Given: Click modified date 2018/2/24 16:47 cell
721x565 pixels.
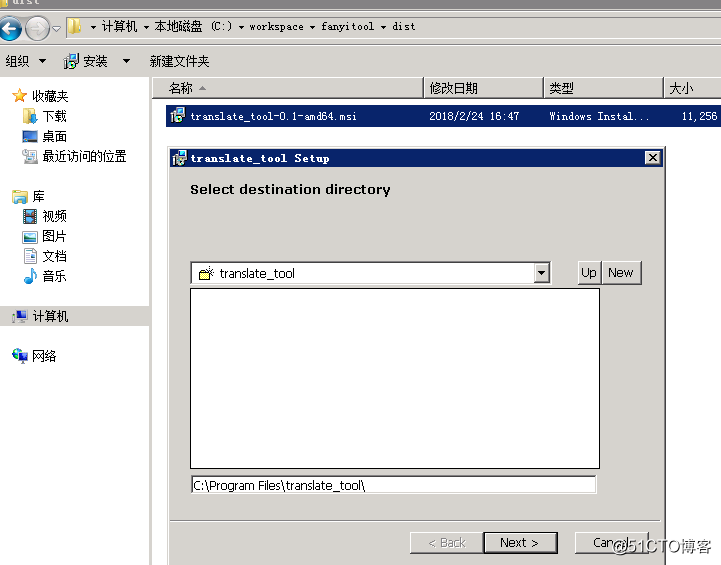Looking at the screenshot, I should point(474,116).
